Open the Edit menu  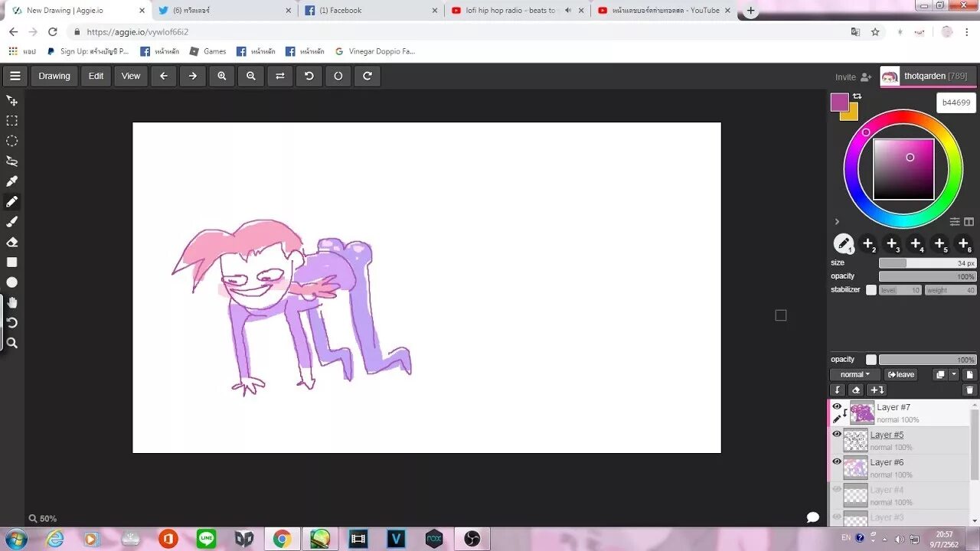point(96,76)
